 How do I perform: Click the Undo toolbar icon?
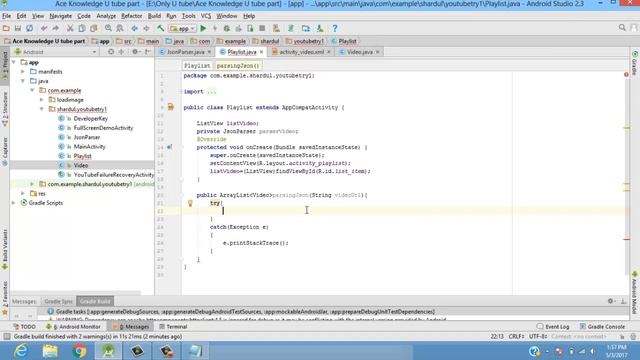coord(44,28)
